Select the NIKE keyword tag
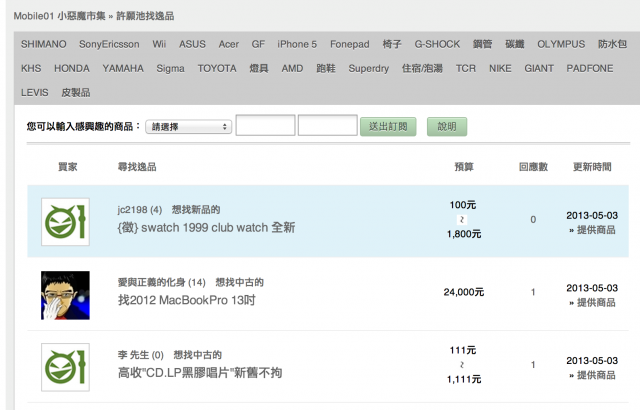The height and width of the screenshot is (410, 640). click(500, 68)
